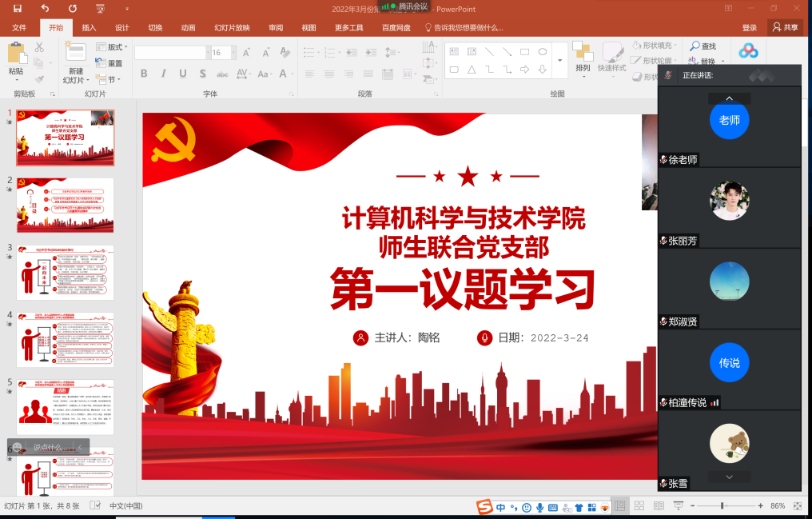The width and height of the screenshot is (812, 519).
Task: Toggle Italic text formatting
Action: [164, 74]
